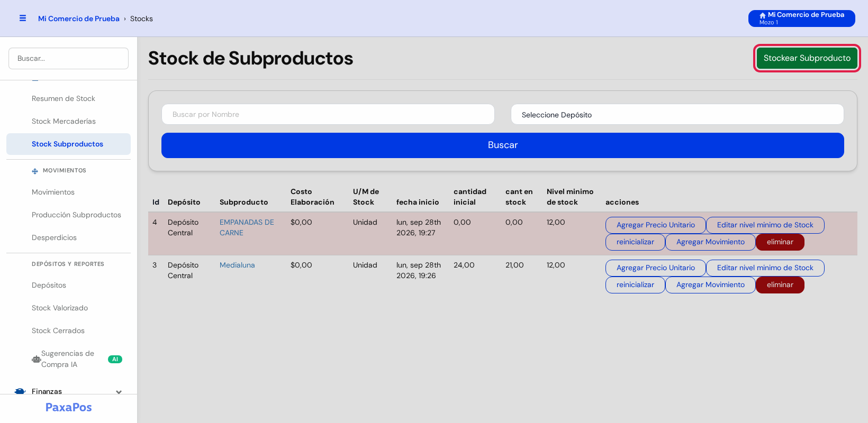Viewport: 868px width, 423px height.
Task: Click reinicializar in Empanadas de Carne row
Action: pyautogui.click(x=635, y=242)
